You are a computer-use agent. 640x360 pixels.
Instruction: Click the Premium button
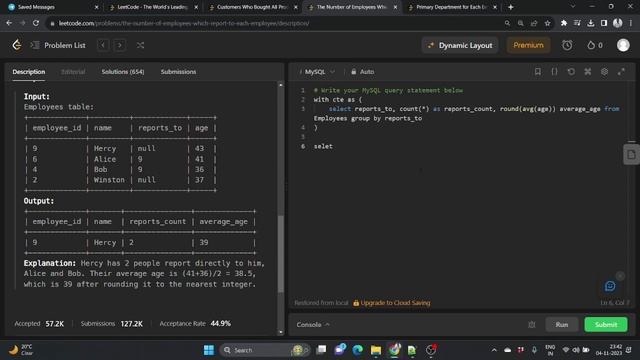tap(528, 45)
